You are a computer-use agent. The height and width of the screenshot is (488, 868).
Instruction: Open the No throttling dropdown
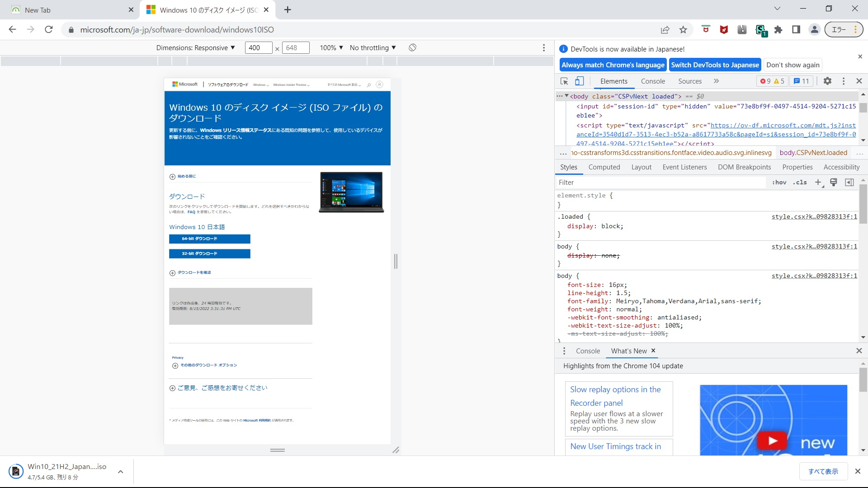pos(373,48)
